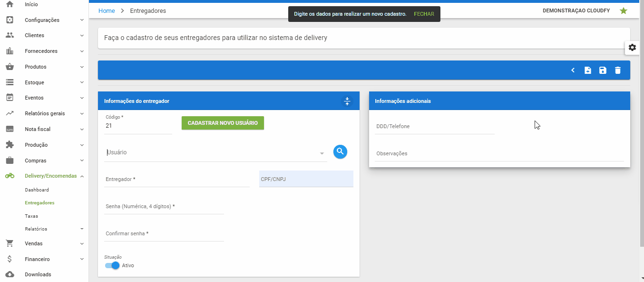The width and height of the screenshot is (644, 282).
Task: Click the save (floppy disk) icon
Action: tap(603, 70)
